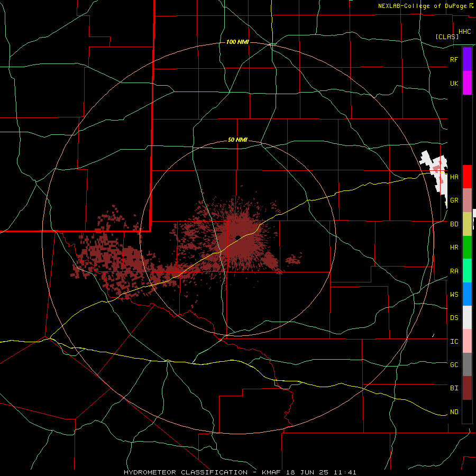This screenshot has width=476, height=476.
Task: Pick the white DS legend swatch
Action: (x=467, y=317)
